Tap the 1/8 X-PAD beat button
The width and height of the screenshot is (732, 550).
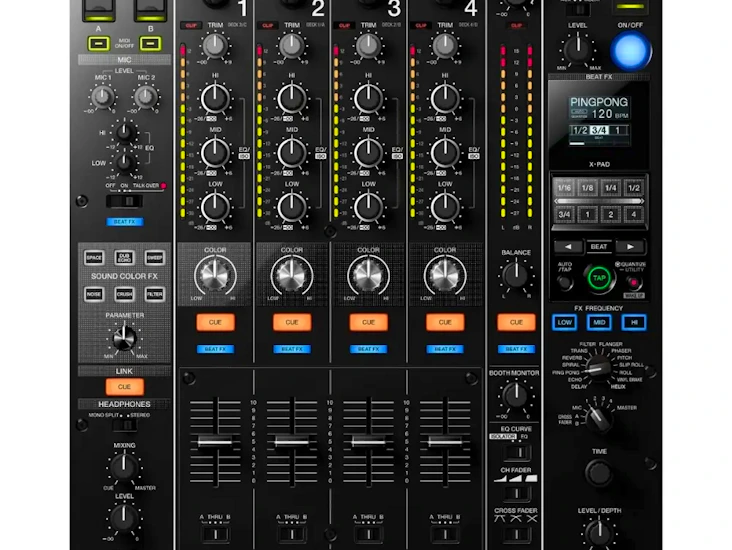click(587, 188)
